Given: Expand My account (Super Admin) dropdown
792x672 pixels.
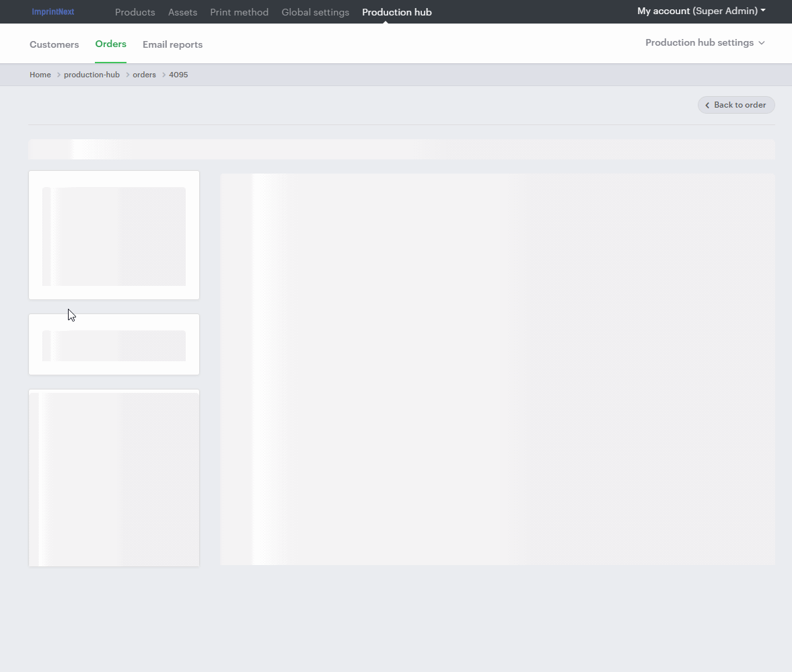Looking at the screenshot, I should click(700, 11).
